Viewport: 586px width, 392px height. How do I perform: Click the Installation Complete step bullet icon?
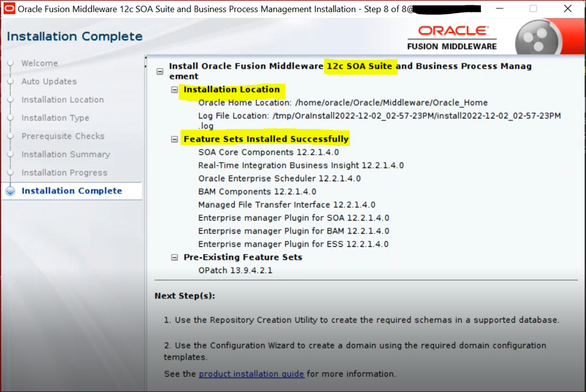tap(11, 191)
